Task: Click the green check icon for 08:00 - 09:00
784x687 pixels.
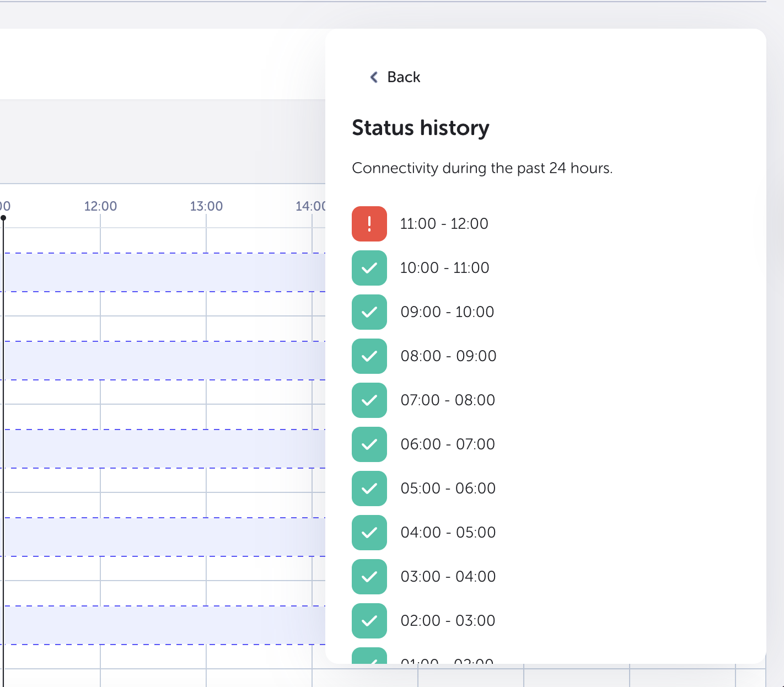Action: (x=369, y=356)
